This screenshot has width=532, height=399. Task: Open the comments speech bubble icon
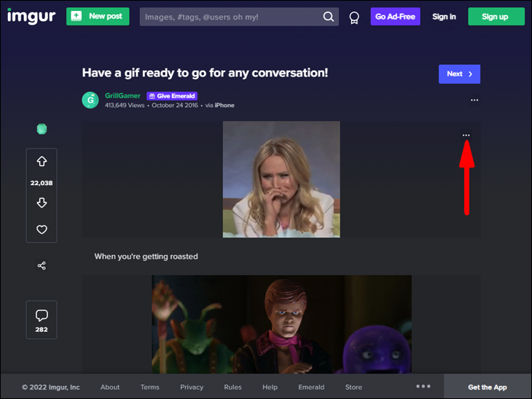point(42,315)
